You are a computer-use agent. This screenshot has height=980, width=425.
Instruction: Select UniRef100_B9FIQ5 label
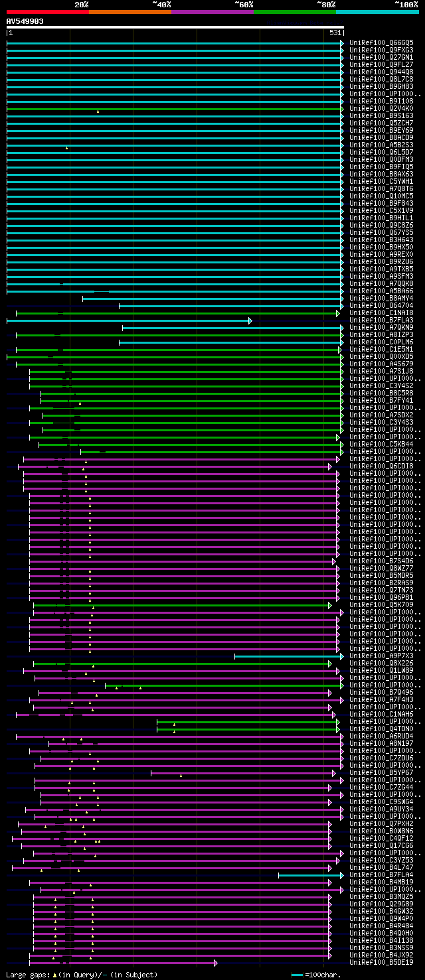tap(381, 167)
